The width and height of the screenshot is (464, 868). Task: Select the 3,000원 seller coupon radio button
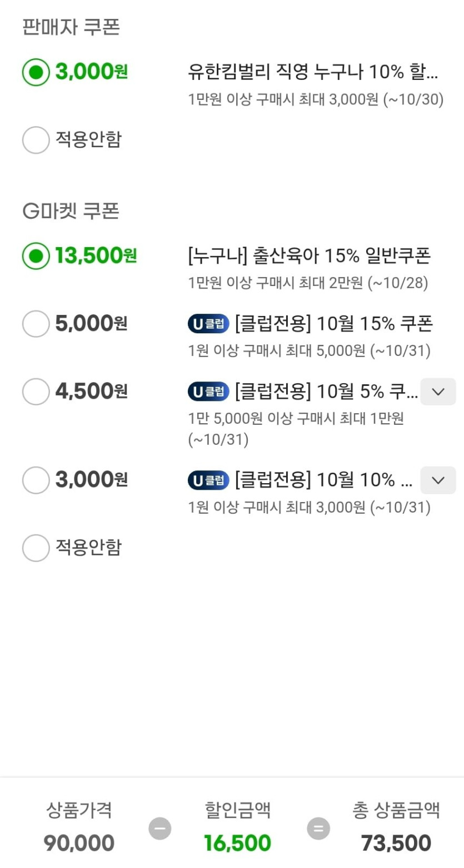[x=36, y=72]
